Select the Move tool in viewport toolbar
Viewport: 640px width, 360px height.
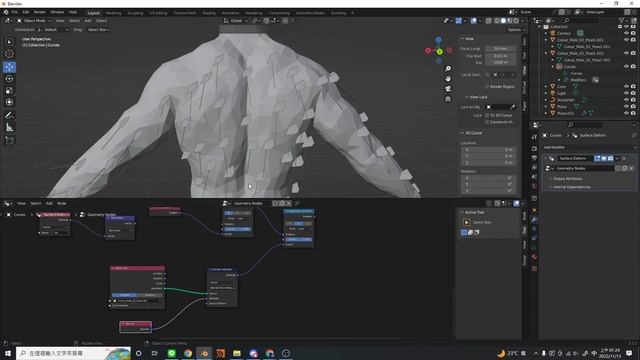click(x=9, y=67)
